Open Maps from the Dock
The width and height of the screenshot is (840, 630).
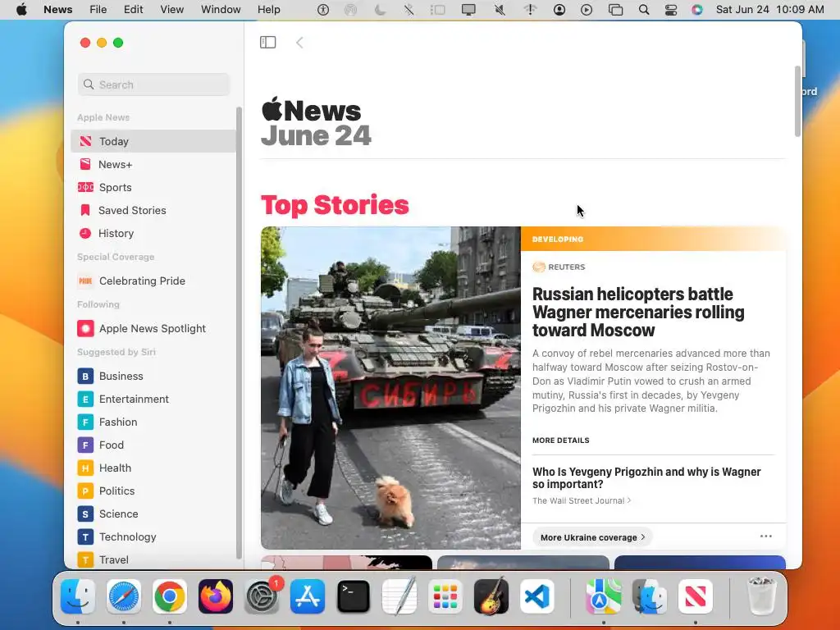pos(603,596)
